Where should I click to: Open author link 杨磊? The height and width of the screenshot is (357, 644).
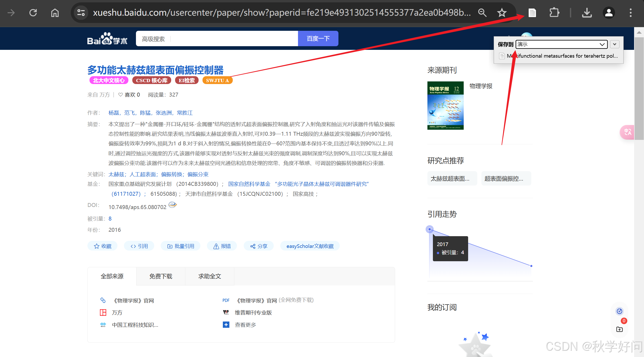114,113
